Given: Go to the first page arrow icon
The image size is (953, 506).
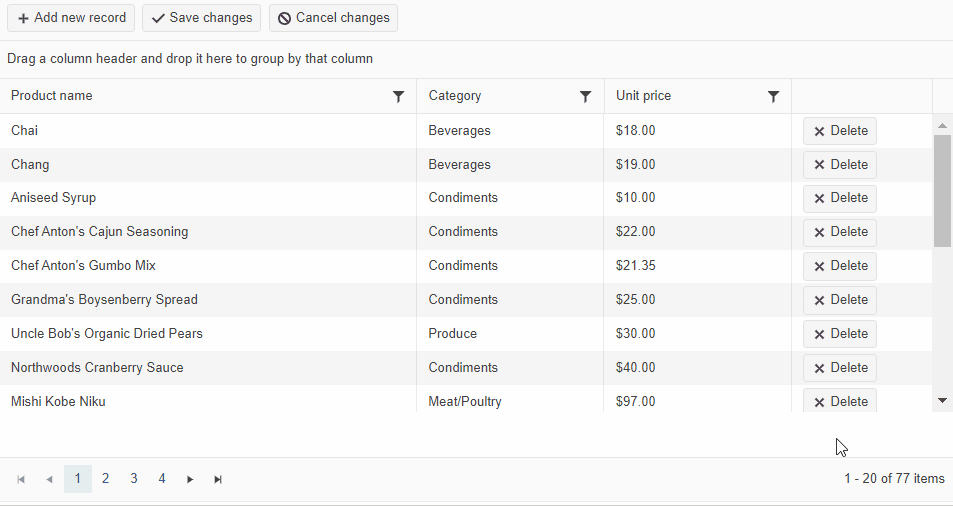Looking at the screenshot, I should (x=21, y=480).
